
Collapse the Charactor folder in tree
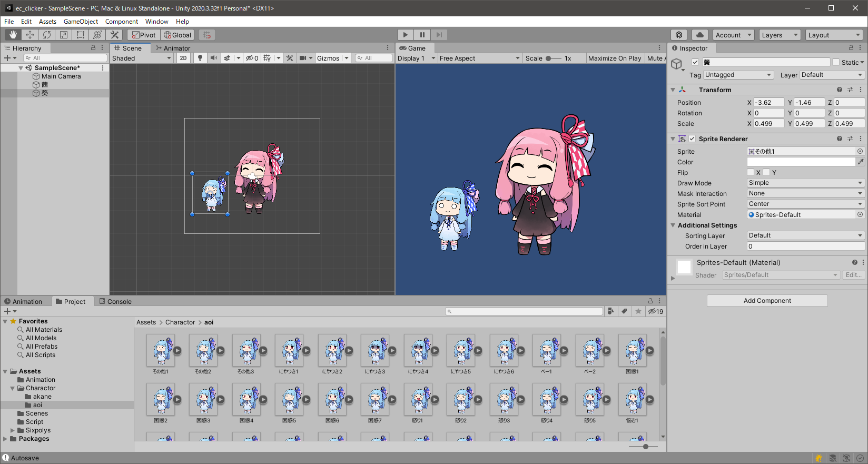[12, 388]
